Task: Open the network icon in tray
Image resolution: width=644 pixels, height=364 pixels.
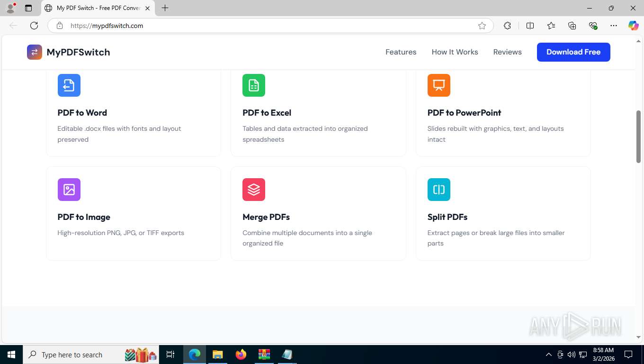Action: click(x=583, y=355)
